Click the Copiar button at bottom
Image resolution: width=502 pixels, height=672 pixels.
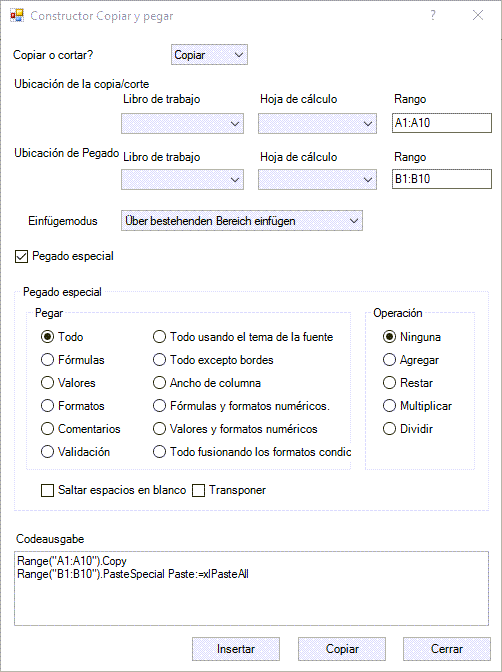click(342, 649)
